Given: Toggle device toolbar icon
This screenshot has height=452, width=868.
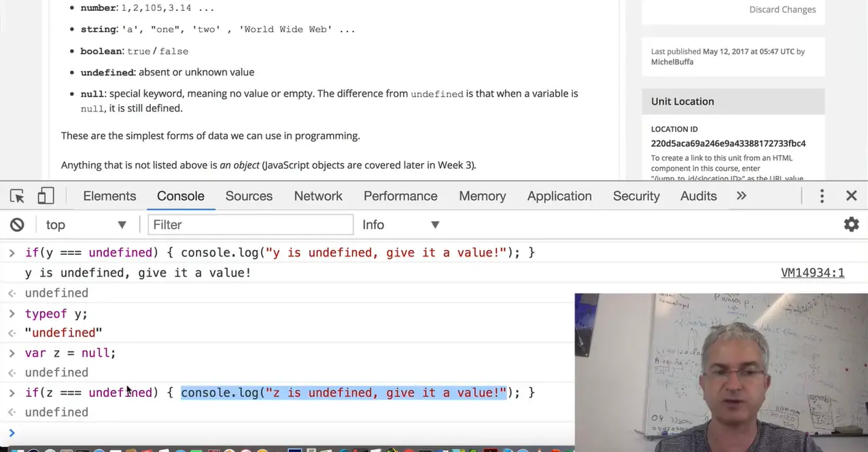Looking at the screenshot, I should click(46, 196).
